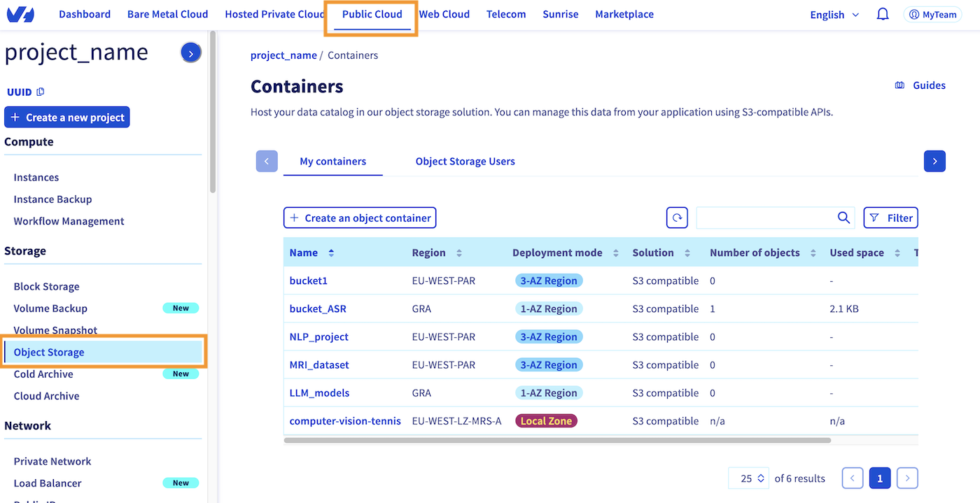Switch to Object Storage Users tab
The height and width of the screenshot is (503, 980).
pos(465,162)
